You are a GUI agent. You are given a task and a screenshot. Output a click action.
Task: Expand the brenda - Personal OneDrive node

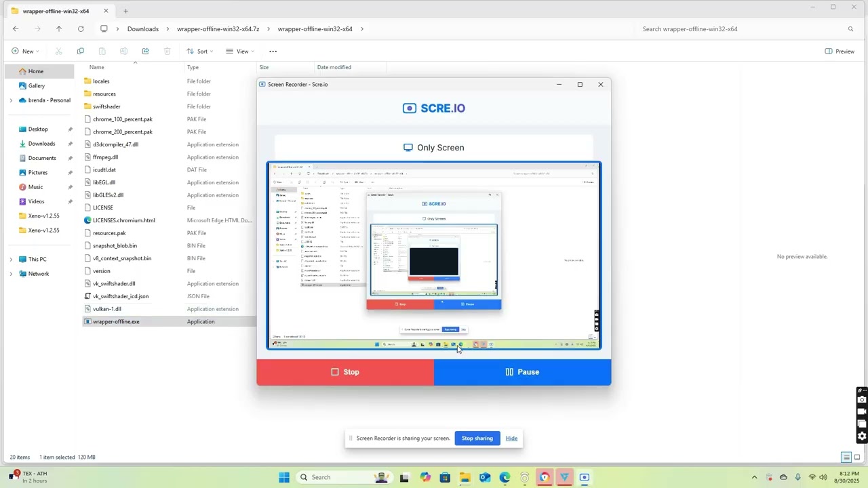point(11,100)
